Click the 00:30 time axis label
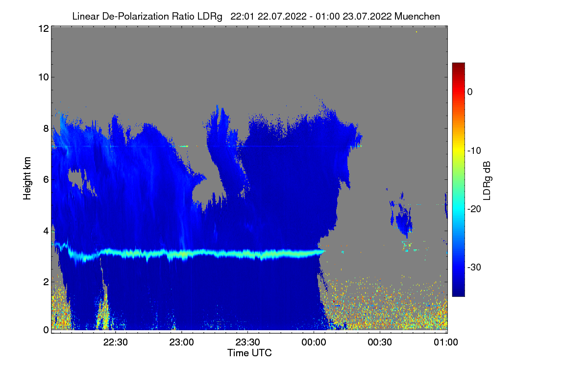This screenshot has width=588, height=392. [380, 343]
